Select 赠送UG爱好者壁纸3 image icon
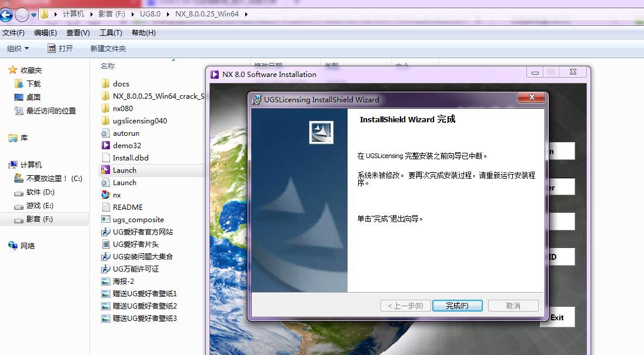 tap(105, 318)
